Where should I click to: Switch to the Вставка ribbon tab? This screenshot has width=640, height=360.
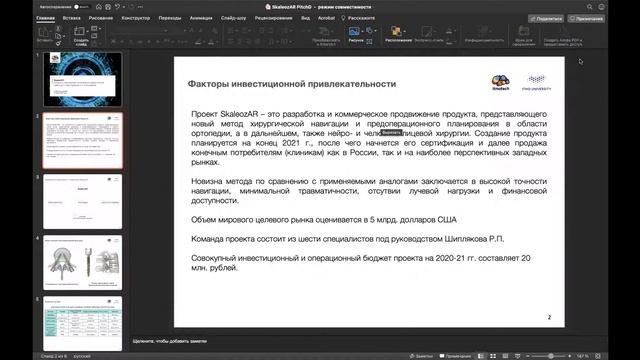click(71, 18)
